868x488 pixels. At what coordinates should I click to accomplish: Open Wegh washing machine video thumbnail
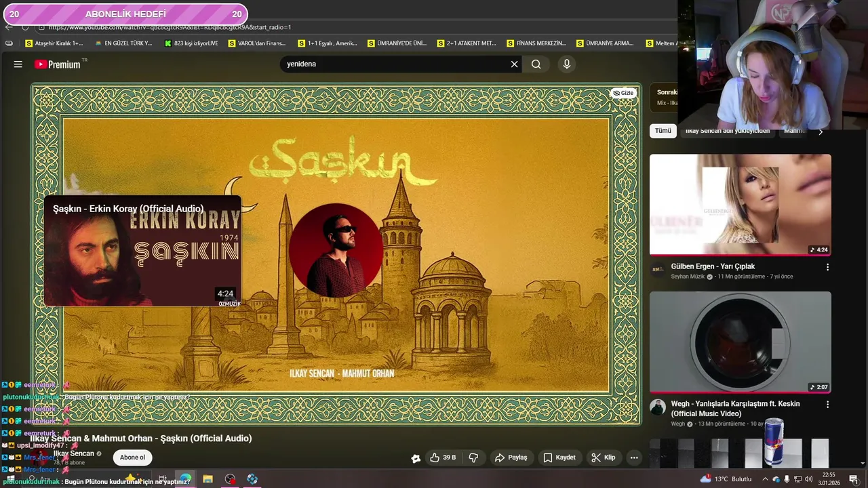click(740, 342)
